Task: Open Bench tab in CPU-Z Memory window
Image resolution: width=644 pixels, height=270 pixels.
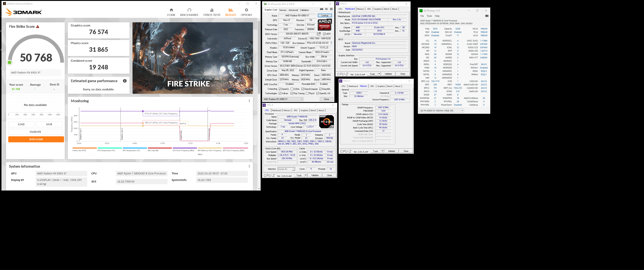Action: point(390,86)
